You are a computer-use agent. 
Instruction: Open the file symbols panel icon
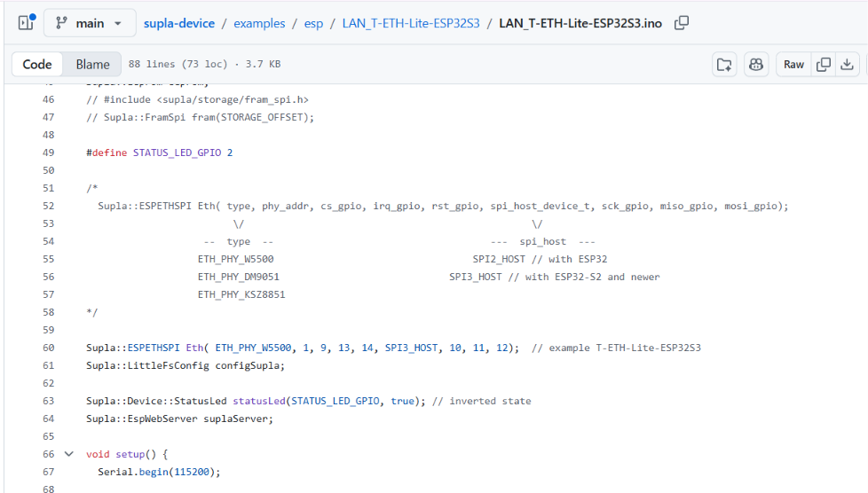(x=724, y=65)
